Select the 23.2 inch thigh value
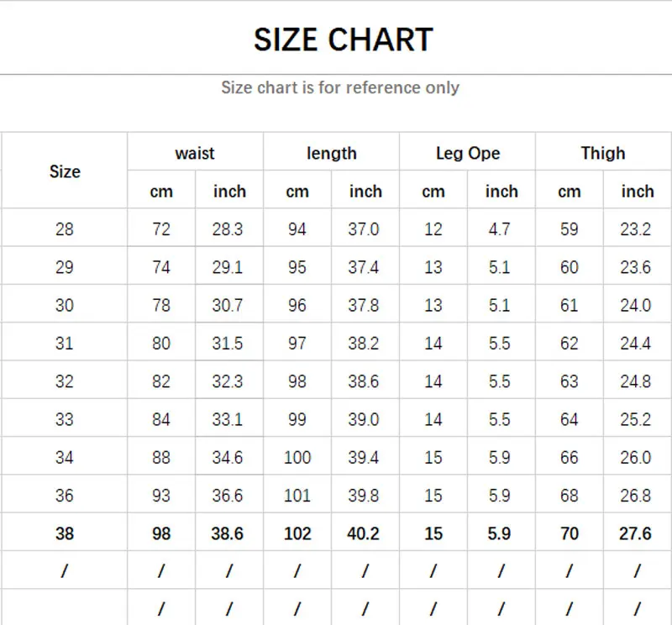Viewport: 672px width, 625px height. (x=636, y=229)
